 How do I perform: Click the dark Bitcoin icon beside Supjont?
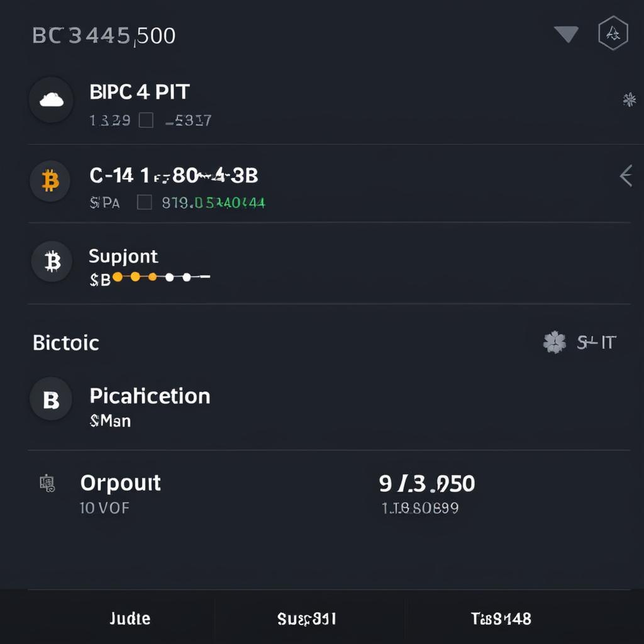click(x=51, y=262)
